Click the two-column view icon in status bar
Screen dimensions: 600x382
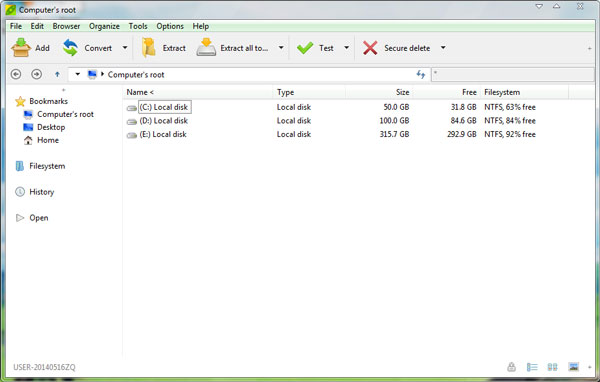pyautogui.click(x=552, y=367)
